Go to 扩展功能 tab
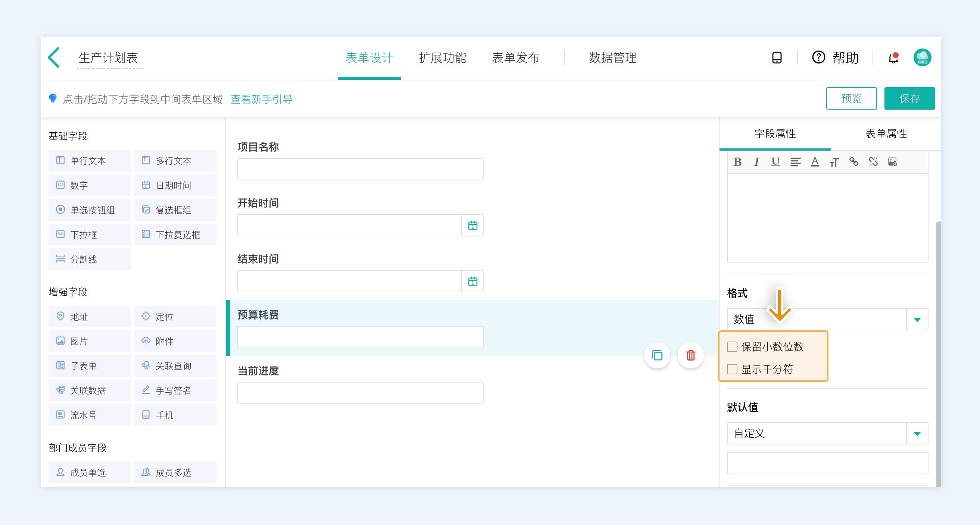 click(442, 58)
